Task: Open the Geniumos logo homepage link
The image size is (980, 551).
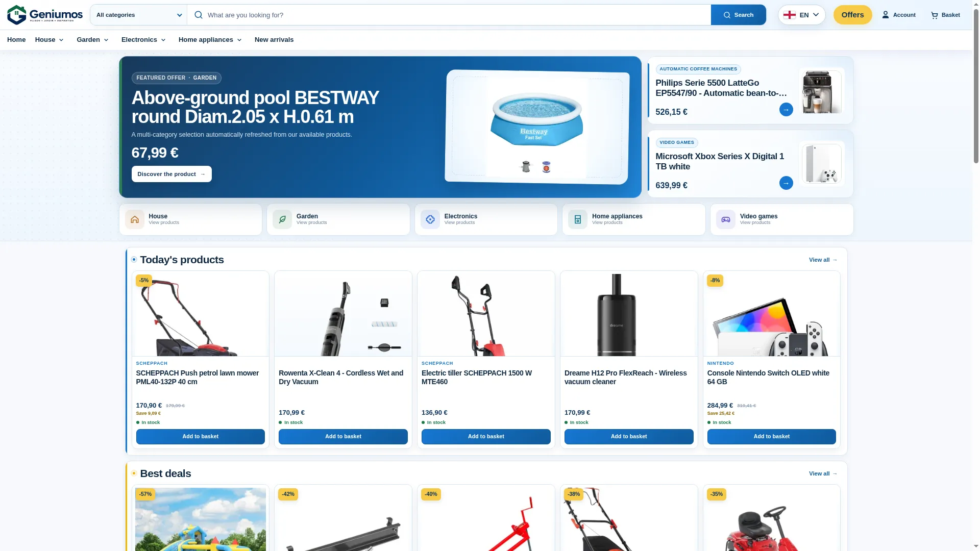Action: coord(45,15)
